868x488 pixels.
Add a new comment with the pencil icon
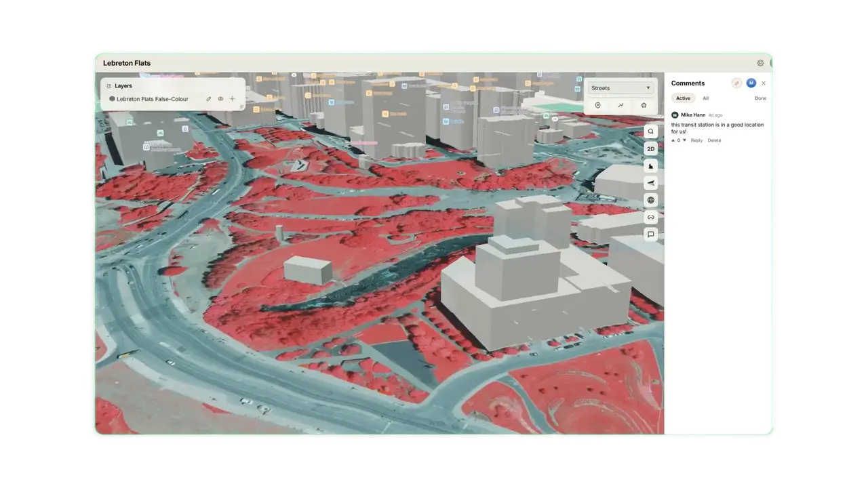(x=737, y=83)
